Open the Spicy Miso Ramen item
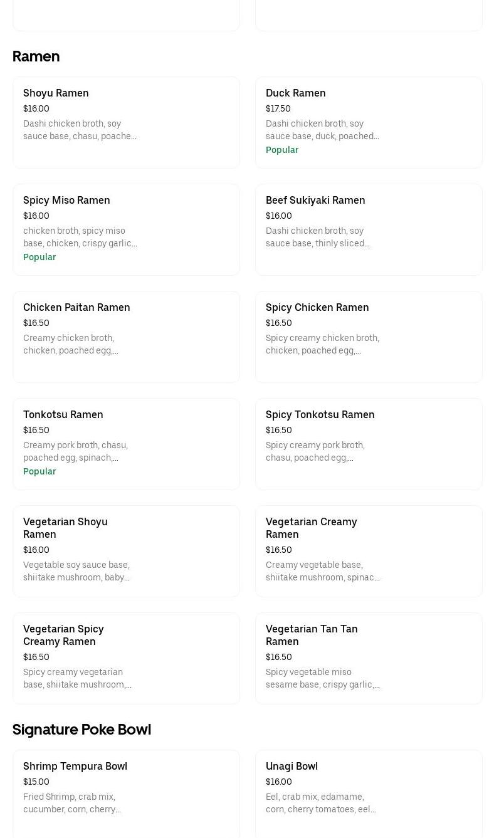Image resolution: width=504 pixels, height=838 pixels. pos(125,229)
